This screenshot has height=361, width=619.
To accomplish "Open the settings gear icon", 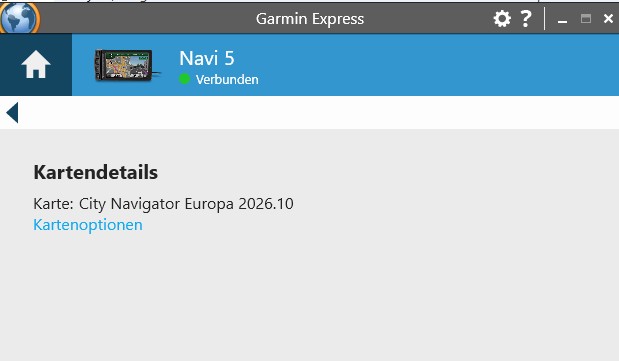I will click(502, 19).
